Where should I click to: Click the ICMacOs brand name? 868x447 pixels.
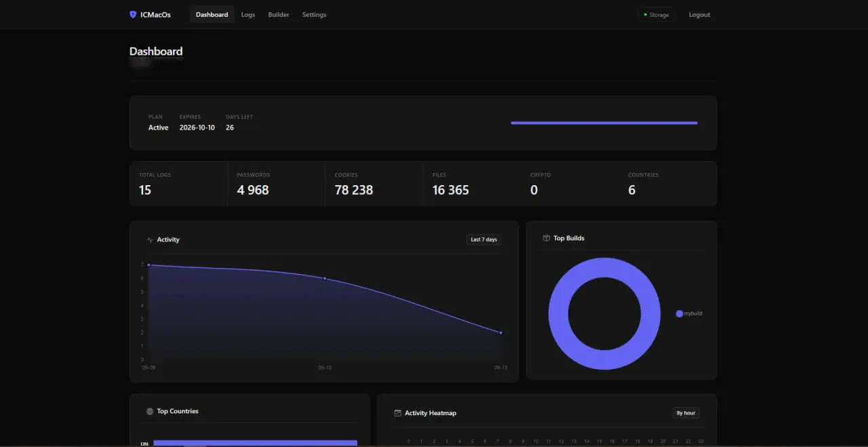(x=155, y=14)
